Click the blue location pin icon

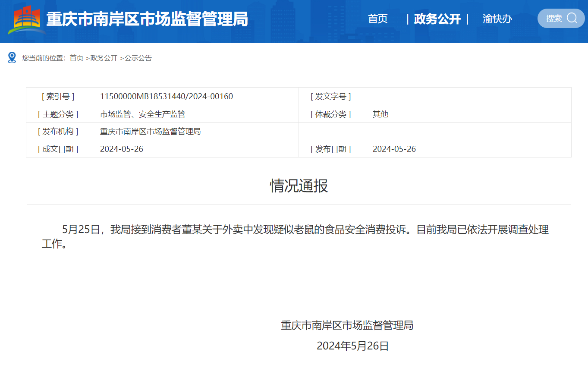12,57
